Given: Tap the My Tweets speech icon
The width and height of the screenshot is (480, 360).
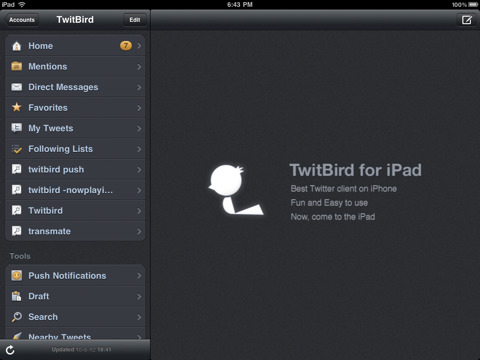Looking at the screenshot, I should pos(16,128).
